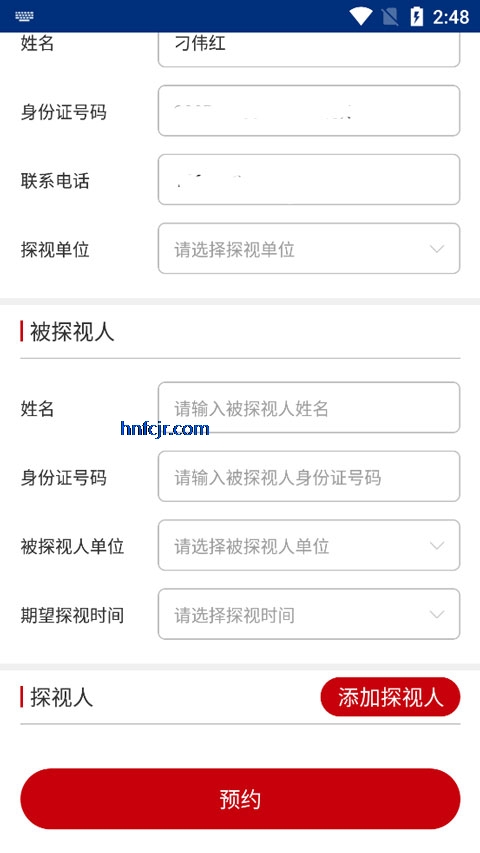The height and width of the screenshot is (853, 480).
Task: Expand the 期望探视时间 chevron arrow
Action: 437,615
